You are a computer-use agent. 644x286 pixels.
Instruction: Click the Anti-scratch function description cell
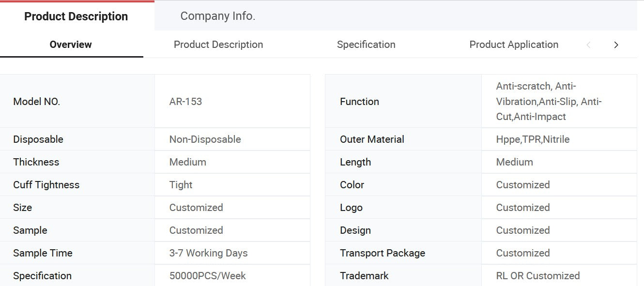click(549, 102)
